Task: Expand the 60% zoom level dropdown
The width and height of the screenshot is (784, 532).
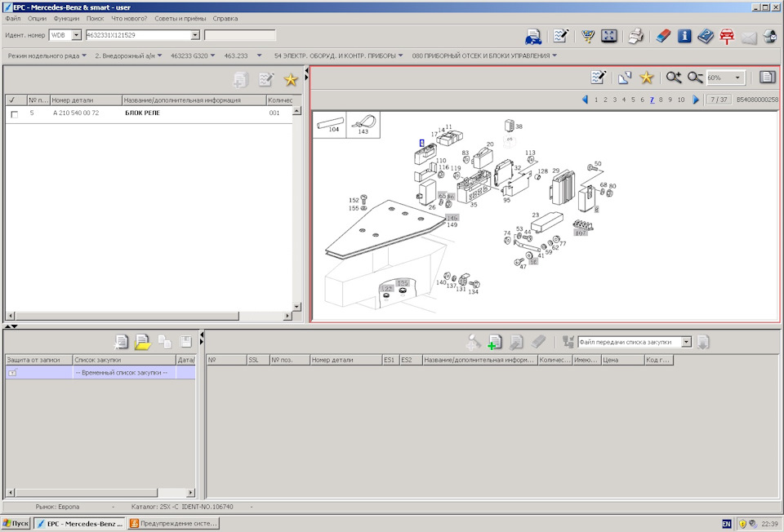Action: coord(738,78)
